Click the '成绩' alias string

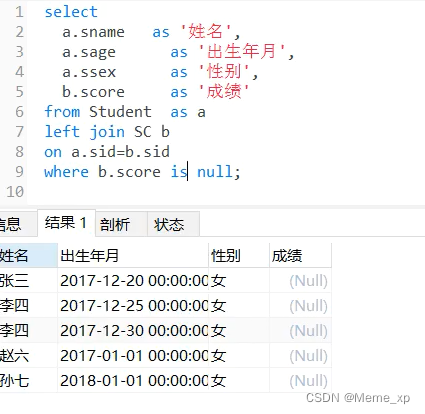(224, 92)
